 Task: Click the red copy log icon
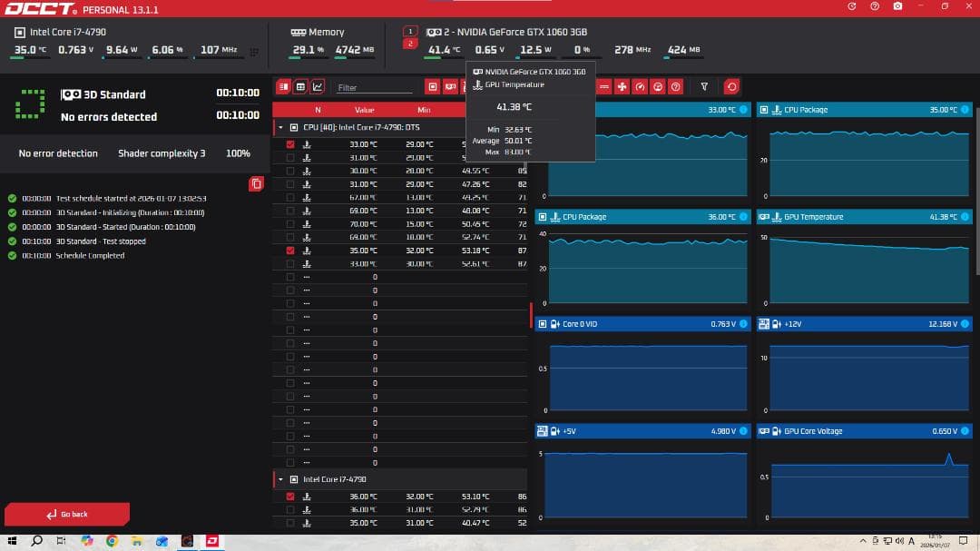point(256,184)
